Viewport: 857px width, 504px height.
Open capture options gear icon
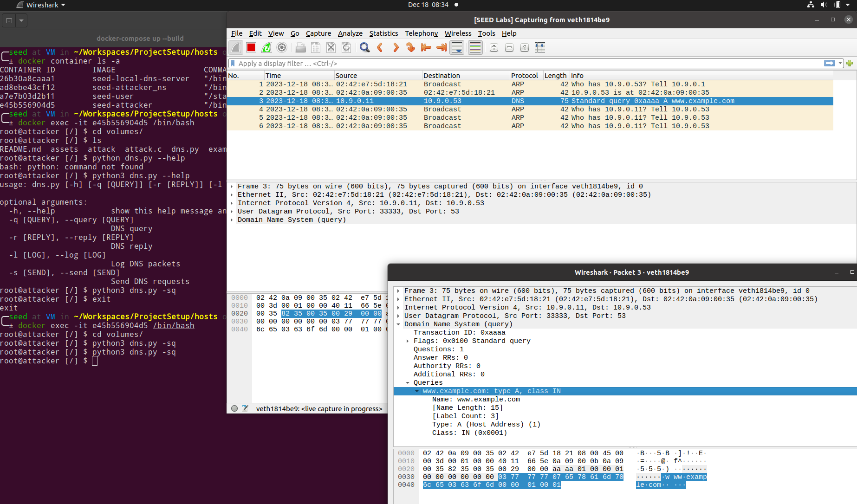(x=282, y=47)
